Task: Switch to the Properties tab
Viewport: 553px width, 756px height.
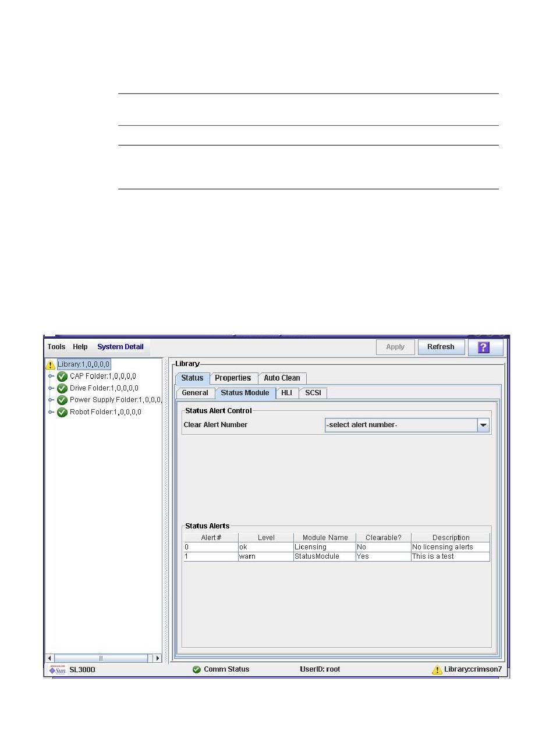Action: tap(233, 378)
